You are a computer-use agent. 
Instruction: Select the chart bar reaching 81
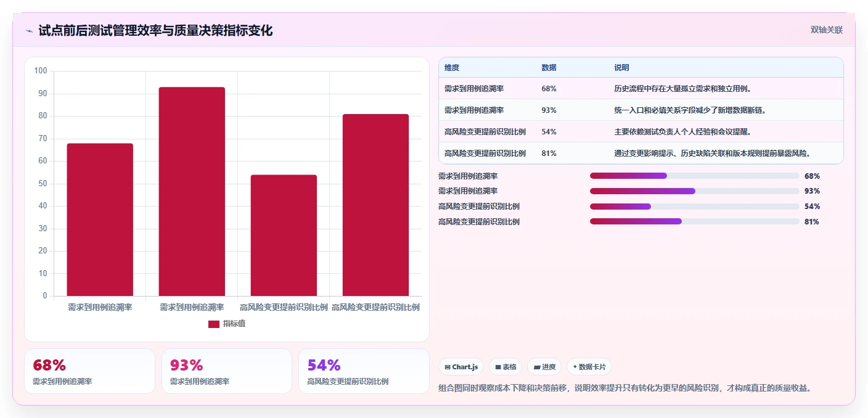coord(375,205)
